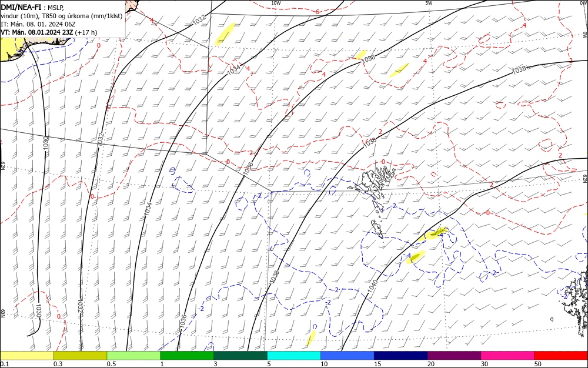Click the red 50+ legend swatch
This screenshot has width=588, height=368.
(x=560, y=356)
